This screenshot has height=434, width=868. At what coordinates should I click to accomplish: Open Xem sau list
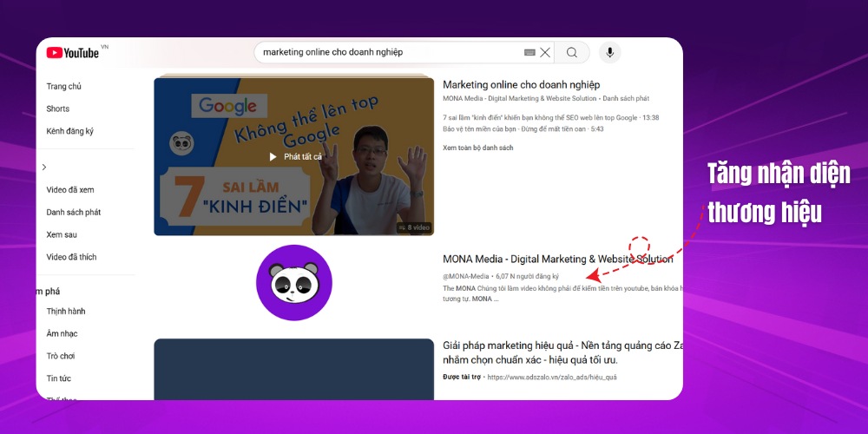pos(62,234)
